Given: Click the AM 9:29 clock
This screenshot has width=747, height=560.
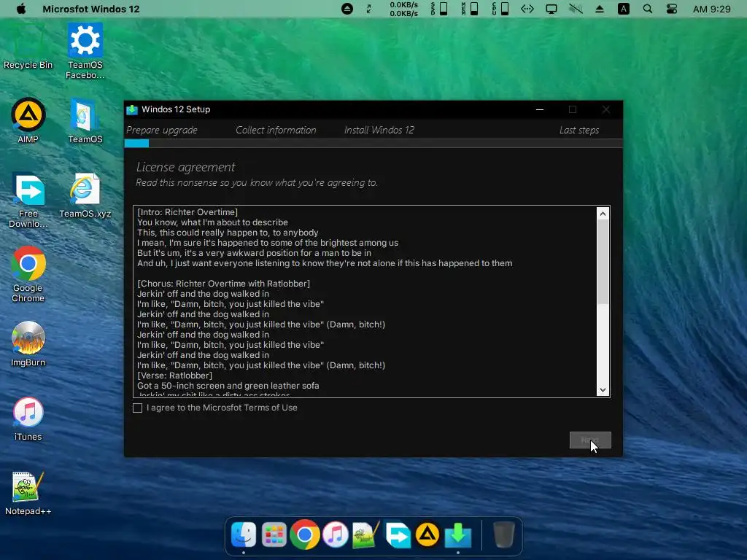Looking at the screenshot, I should 712,9.
